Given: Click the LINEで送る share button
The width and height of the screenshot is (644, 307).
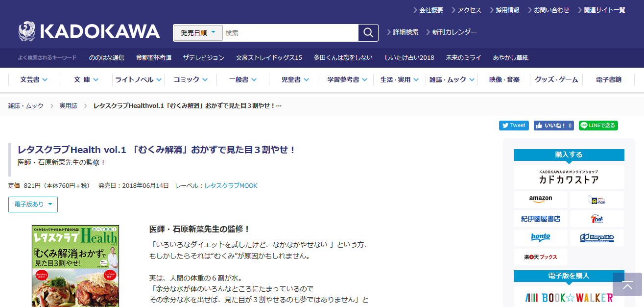Looking at the screenshot, I should [598, 126].
